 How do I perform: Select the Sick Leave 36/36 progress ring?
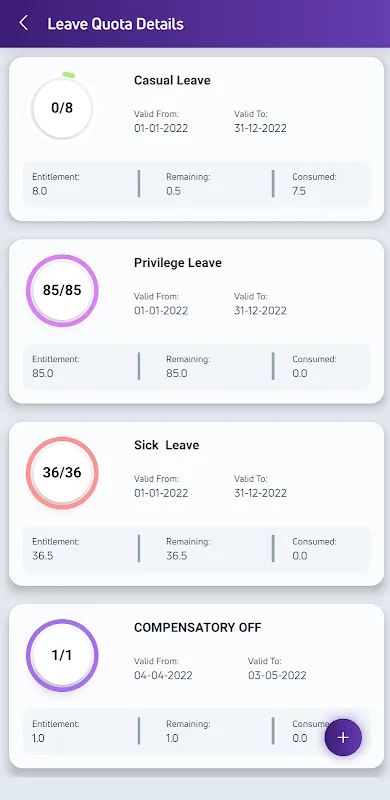click(x=62, y=472)
